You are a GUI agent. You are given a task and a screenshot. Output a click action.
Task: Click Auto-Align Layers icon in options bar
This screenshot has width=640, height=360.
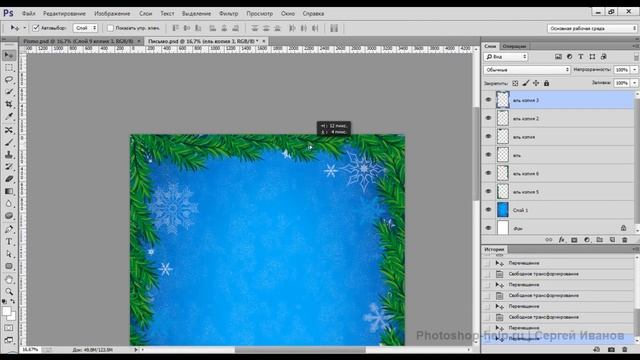coord(334,28)
